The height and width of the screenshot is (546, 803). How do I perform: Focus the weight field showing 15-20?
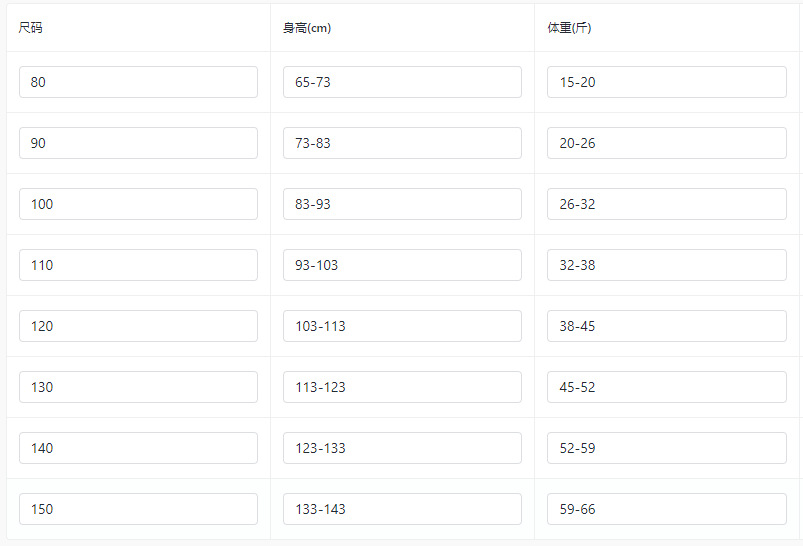(x=666, y=82)
